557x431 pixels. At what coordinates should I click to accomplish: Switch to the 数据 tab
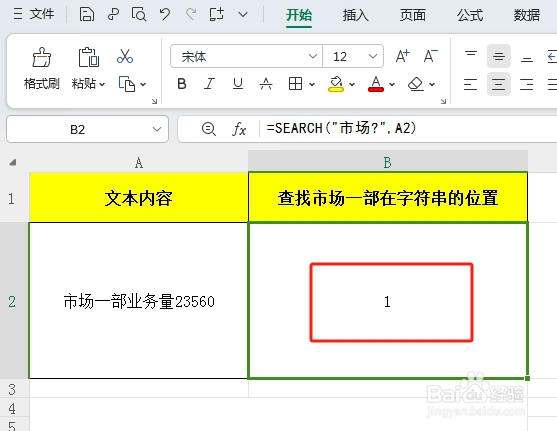pyautogui.click(x=526, y=15)
